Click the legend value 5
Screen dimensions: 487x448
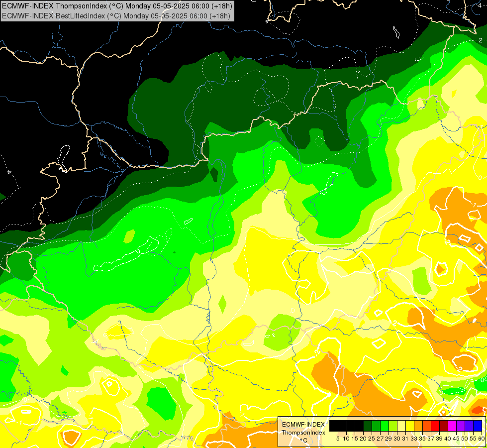point(338,439)
